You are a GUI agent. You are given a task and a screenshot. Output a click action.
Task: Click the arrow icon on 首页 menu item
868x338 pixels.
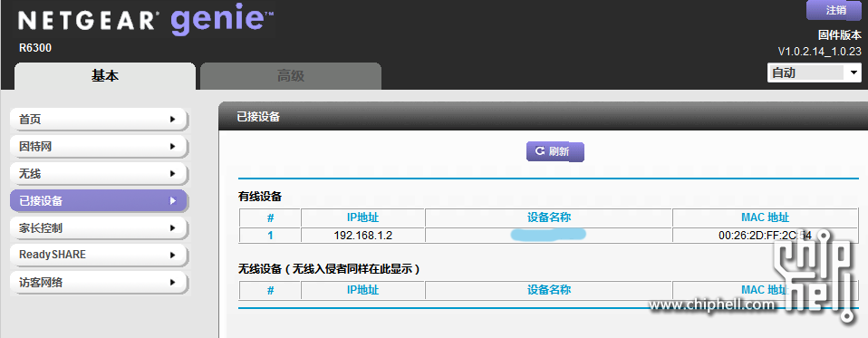173,120
